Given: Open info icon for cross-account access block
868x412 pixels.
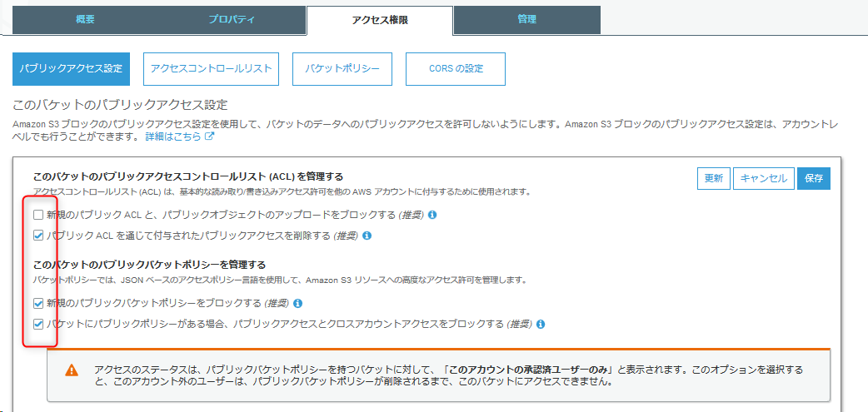Looking at the screenshot, I should 541,324.
